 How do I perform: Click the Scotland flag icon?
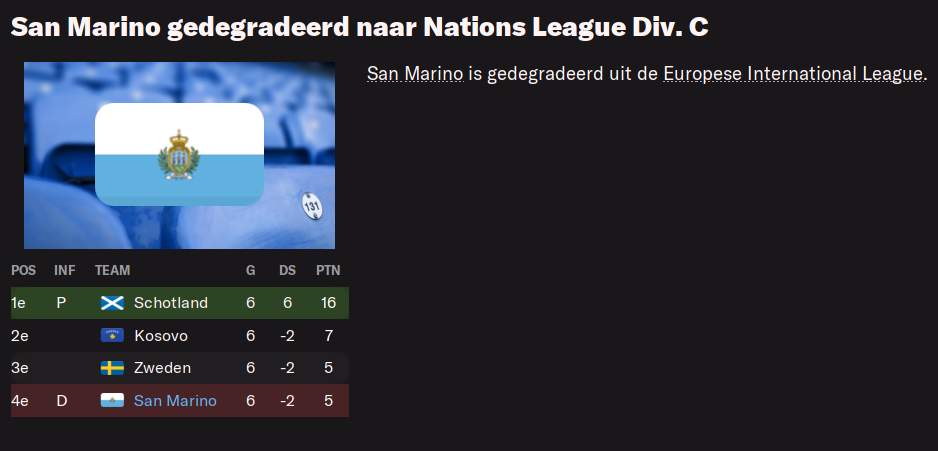[x=112, y=303]
